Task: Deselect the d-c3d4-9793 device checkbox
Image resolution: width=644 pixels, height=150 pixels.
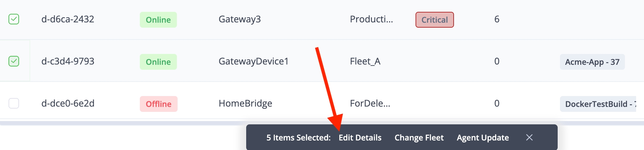Action: 14,61
